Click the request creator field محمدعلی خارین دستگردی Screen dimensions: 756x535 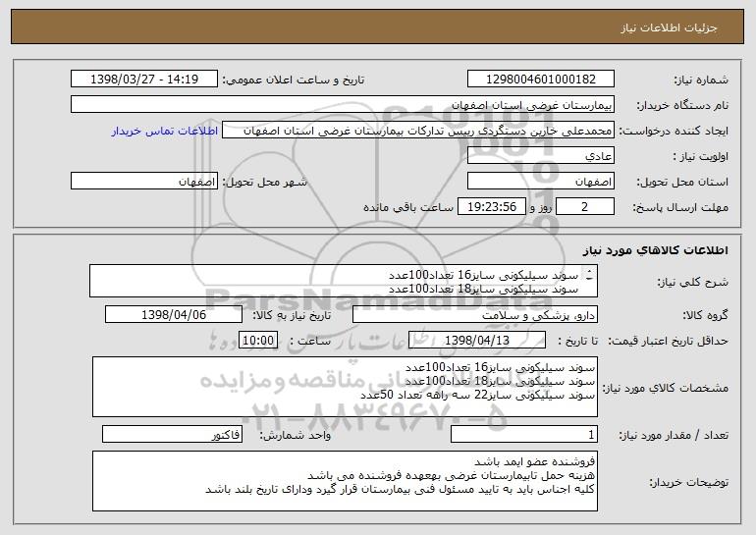point(418,130)
